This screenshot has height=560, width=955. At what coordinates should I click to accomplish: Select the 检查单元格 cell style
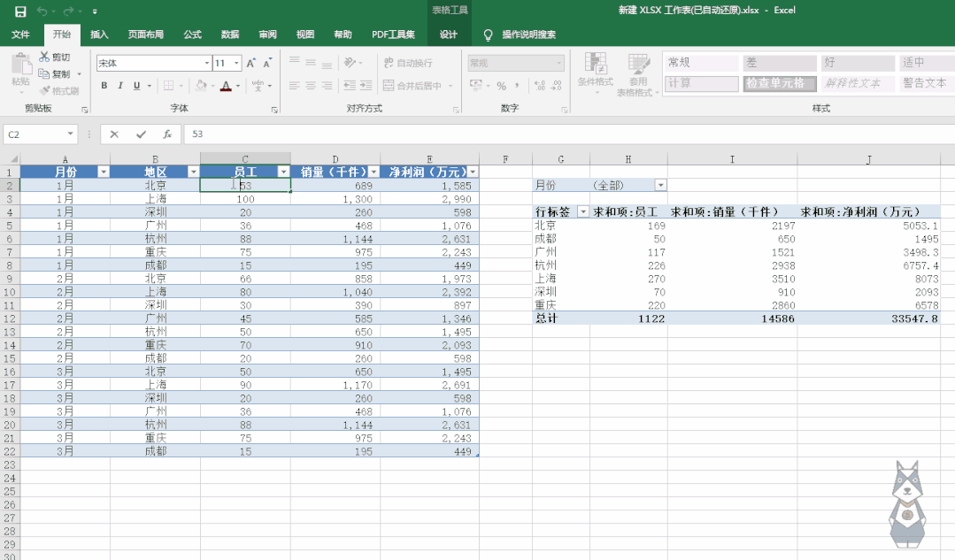[x=779, y=83]
